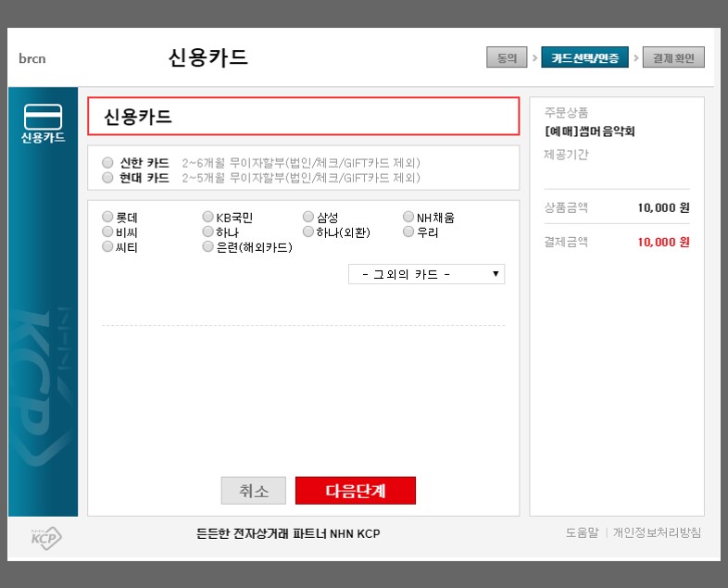Select the 현대 카드 radio button
This screenshot has width=728, height=588.
[108, 178]
